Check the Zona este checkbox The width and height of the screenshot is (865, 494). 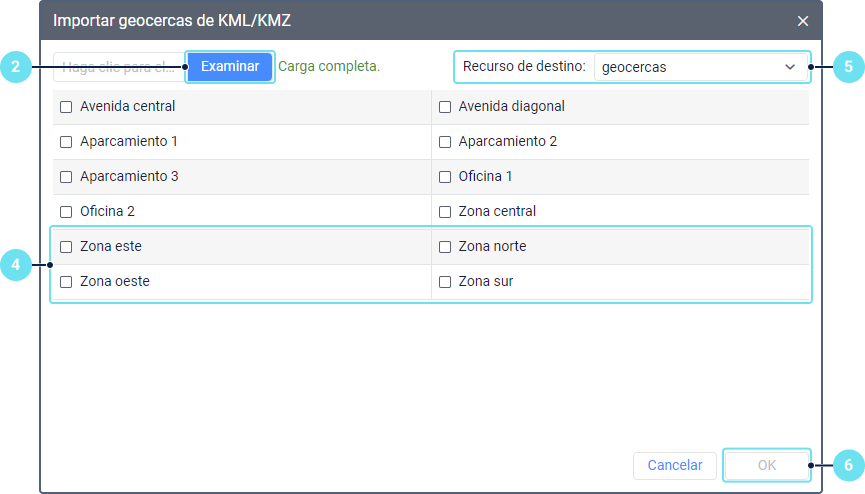(66, 246)
